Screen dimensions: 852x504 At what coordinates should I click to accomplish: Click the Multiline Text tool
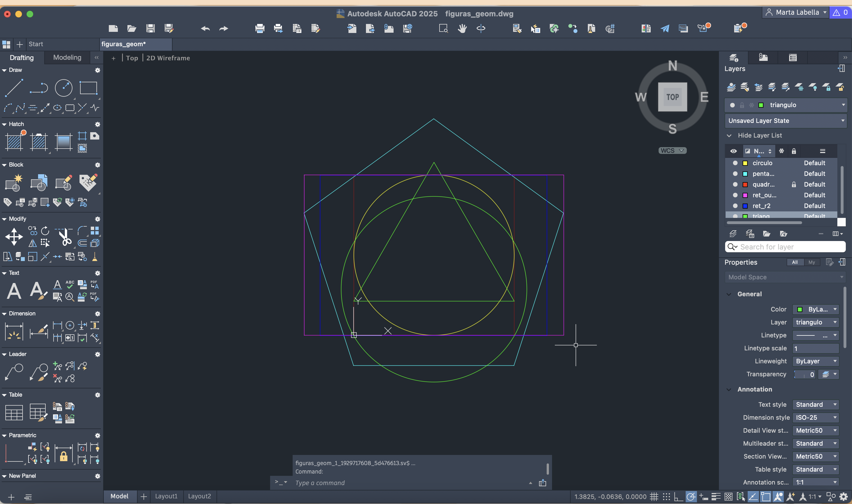[x=14, y=291]
